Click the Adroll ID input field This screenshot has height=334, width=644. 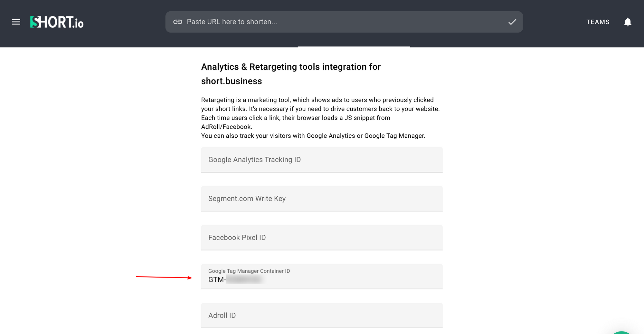(x=322, y=315)
